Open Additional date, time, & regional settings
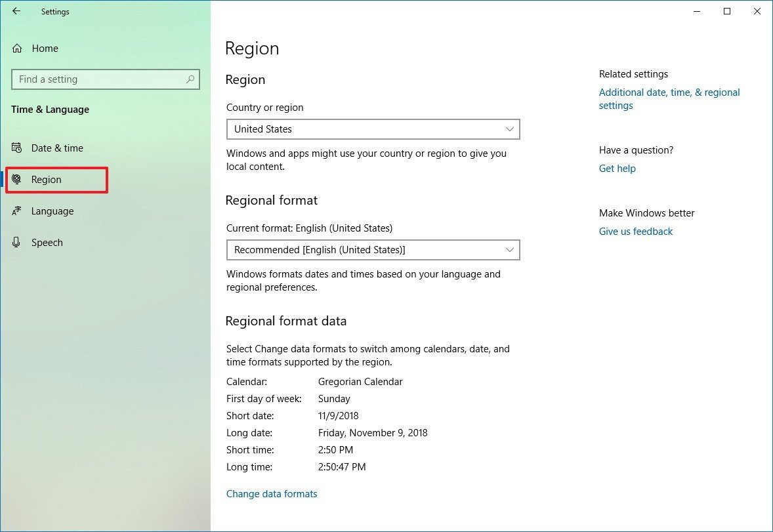This screenshot has height=532, width=773. point(669,98)
